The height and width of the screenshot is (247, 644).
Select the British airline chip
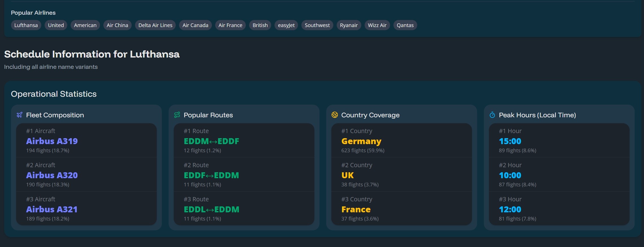coord(260,25)
